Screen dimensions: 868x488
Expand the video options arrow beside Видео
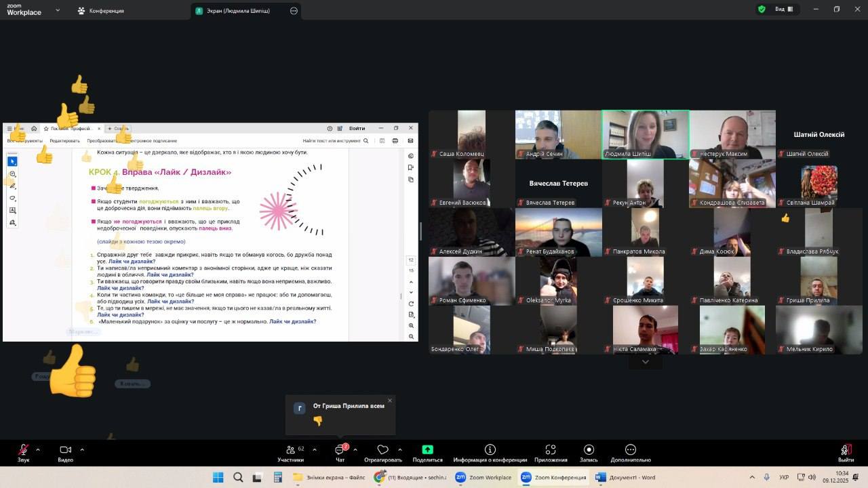click(82, 449)
